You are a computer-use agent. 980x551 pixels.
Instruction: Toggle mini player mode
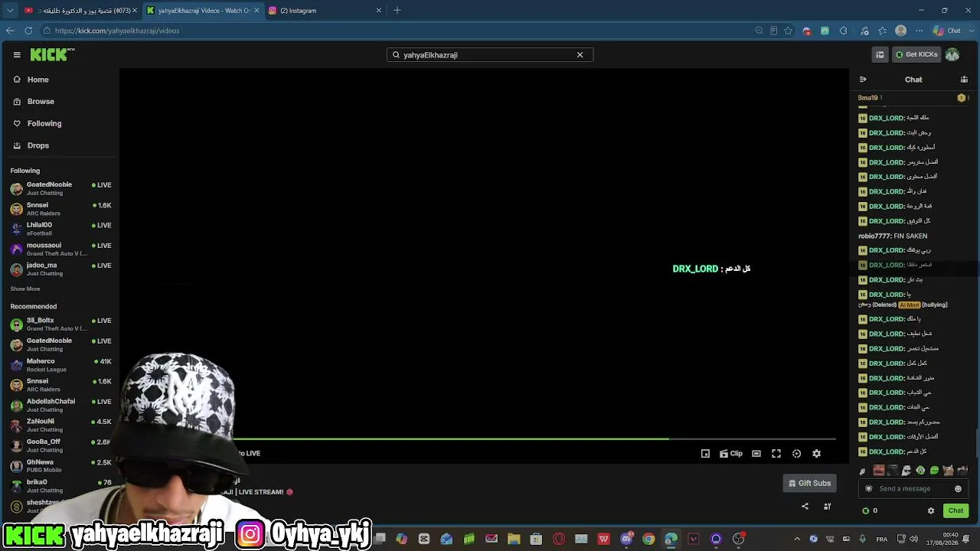tap(705, 454)
